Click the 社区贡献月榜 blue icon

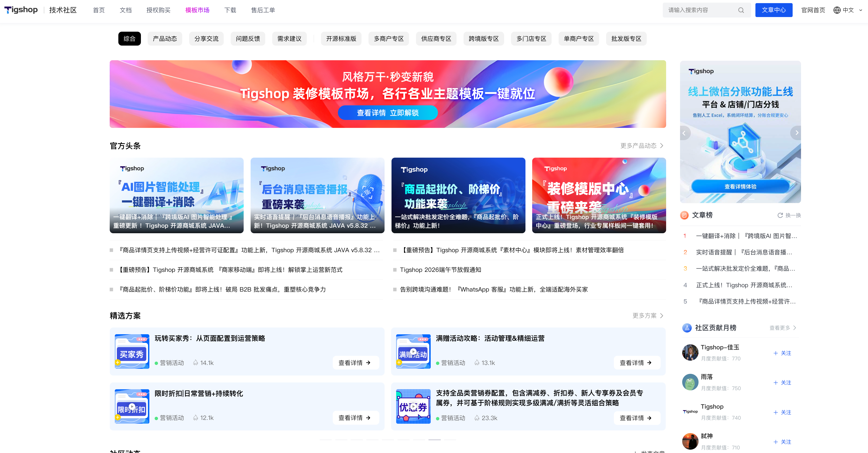(x=687, y=328)
